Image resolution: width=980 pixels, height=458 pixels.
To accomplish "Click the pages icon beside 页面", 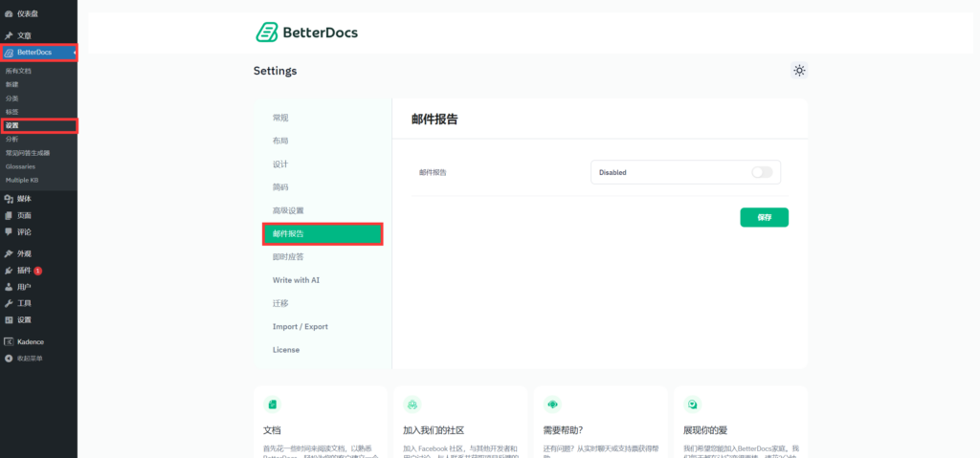I will coord(9,215).
